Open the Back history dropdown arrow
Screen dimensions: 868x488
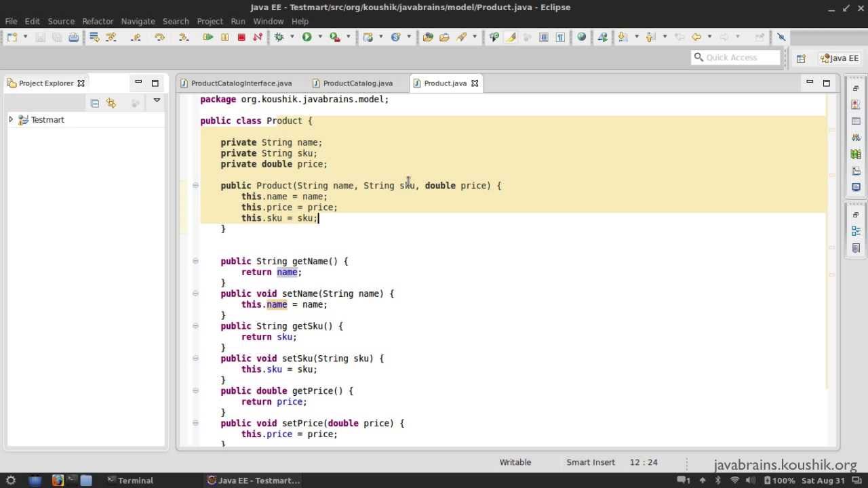[709, 37]
